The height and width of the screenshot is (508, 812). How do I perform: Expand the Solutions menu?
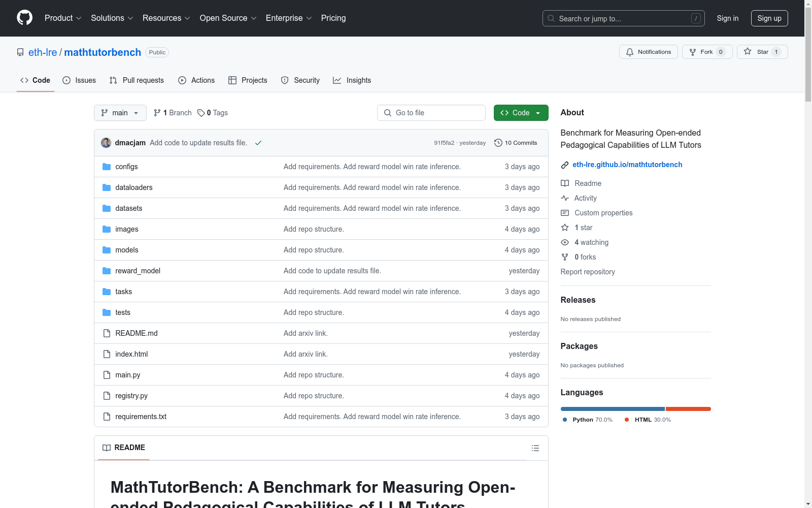[x=112, y=18]
